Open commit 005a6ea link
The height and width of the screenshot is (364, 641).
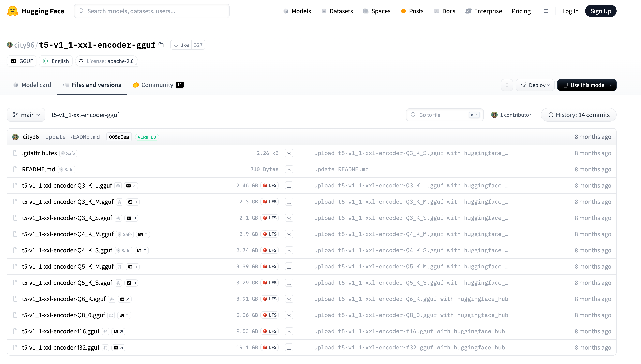(x=119, y=137)
